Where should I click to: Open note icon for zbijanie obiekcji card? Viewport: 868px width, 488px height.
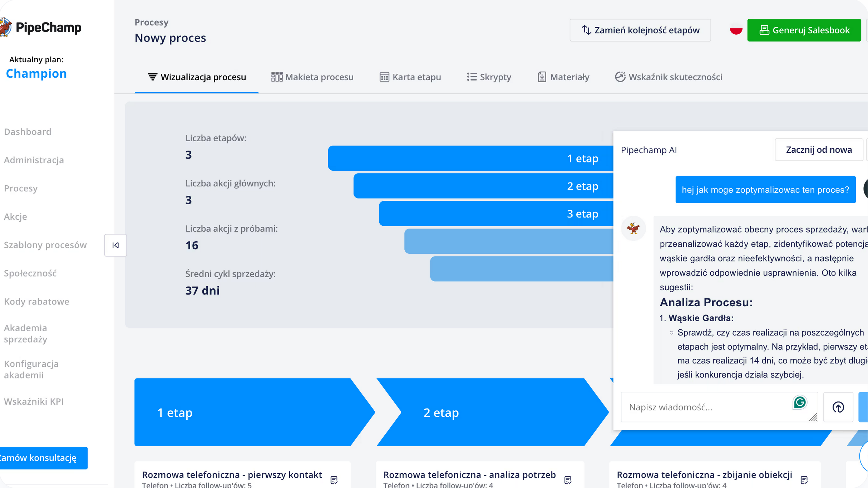(804, 480)
